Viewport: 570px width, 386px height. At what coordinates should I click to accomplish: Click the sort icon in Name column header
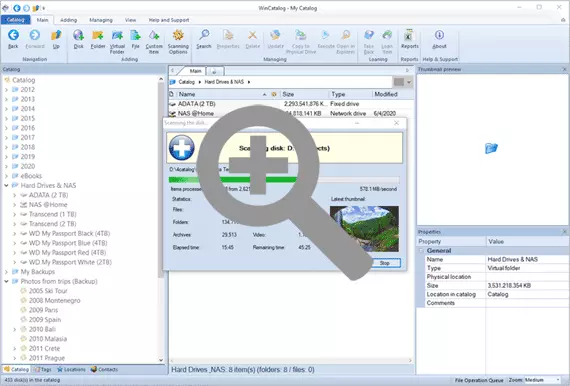tap(264, 95)
